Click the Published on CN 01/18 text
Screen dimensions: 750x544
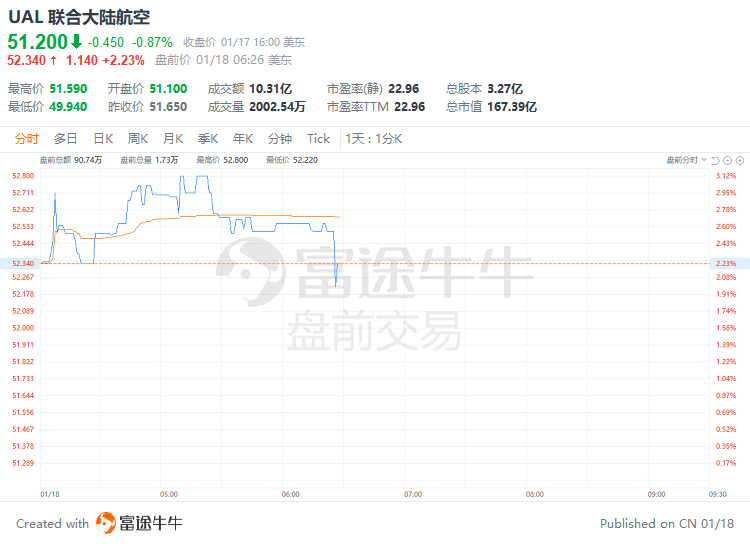pos(667,523)
